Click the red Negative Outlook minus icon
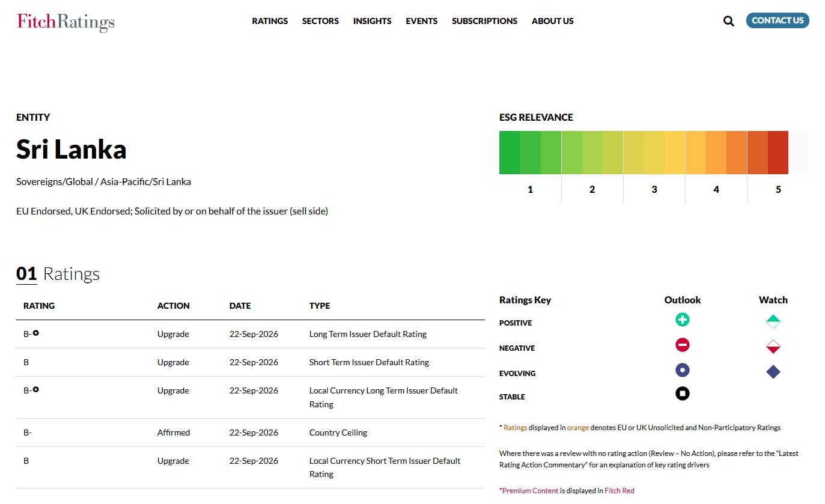This screenshot has width=825, height=504. point(682,345)
